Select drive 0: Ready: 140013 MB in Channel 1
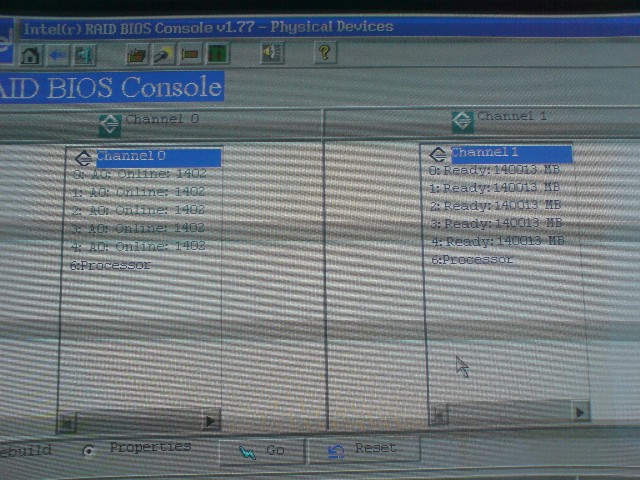This screenshot has width=640, height=480. [494, 170]
